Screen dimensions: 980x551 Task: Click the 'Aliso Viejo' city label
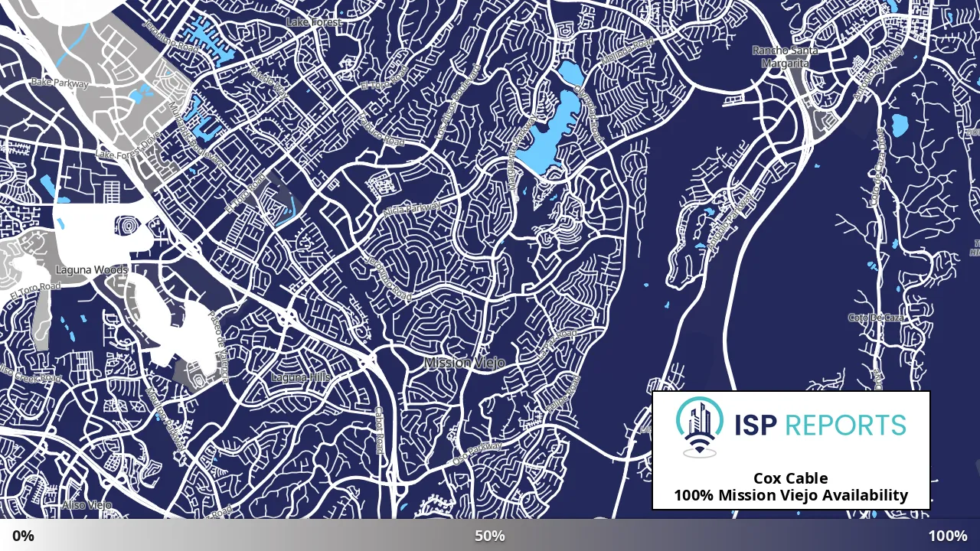pyautogui.click(x=87, y=505)
